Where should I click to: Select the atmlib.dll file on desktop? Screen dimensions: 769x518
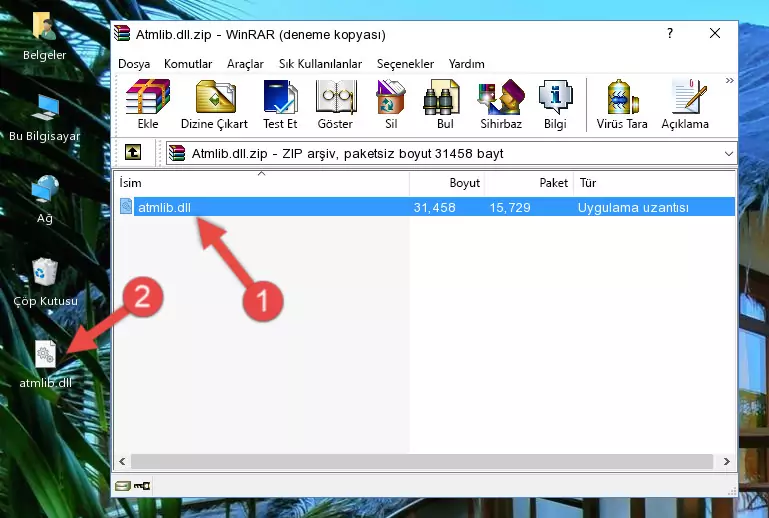46,364
